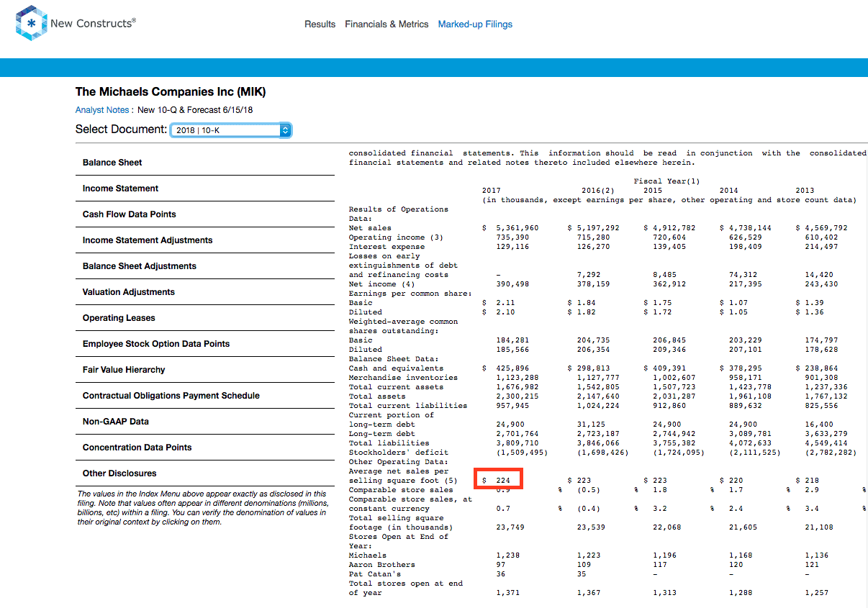
Task: Open Non-GAAP Data section
Action: (205, 422)
